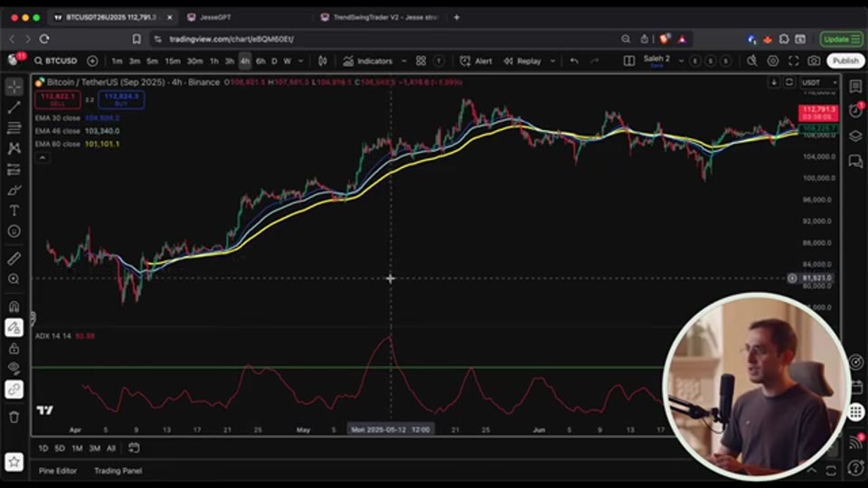The image size is (868, 488).
Task: Undo the last chart action
Action: (574, 61)
